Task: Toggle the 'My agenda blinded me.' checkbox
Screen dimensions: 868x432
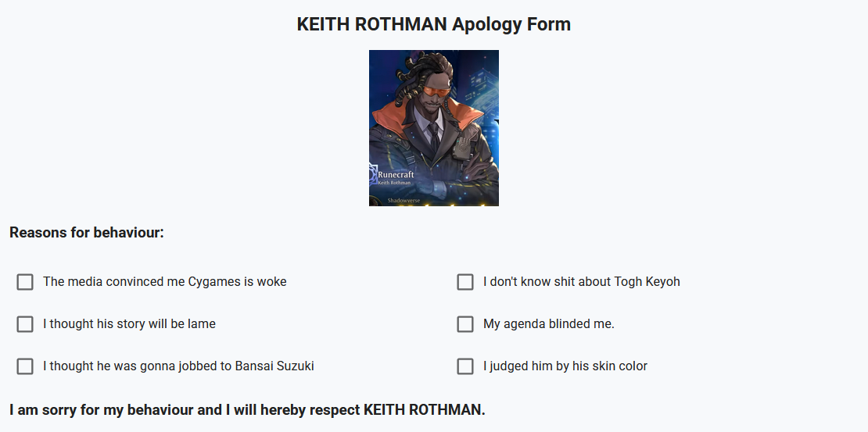Action: click(465, 324)
